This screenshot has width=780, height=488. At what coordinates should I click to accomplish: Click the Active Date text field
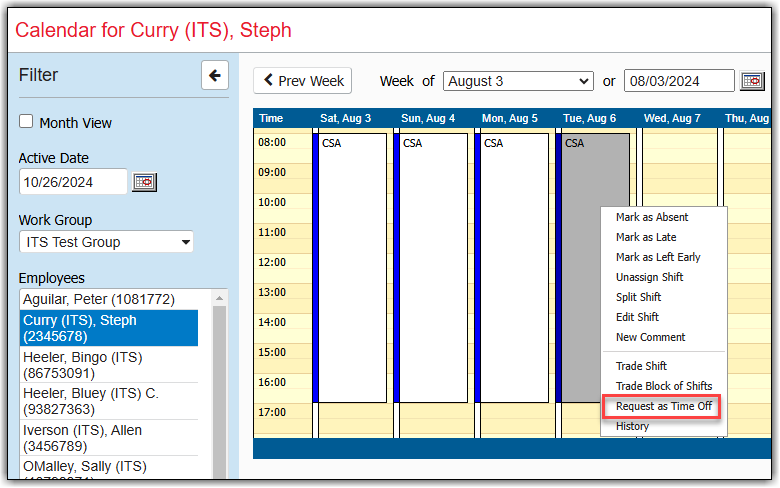(73, 182)
